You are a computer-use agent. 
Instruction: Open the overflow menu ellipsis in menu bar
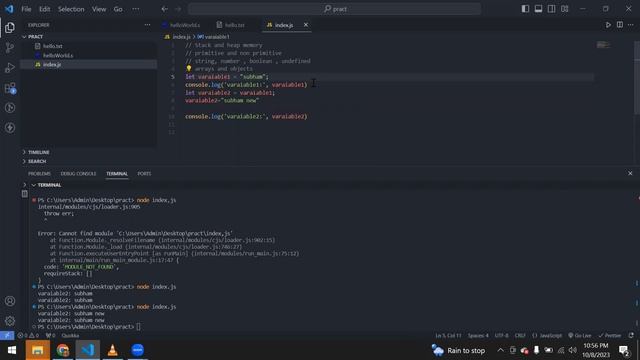click(136, 9)
